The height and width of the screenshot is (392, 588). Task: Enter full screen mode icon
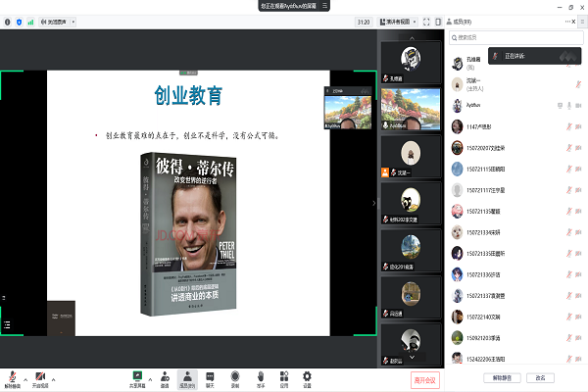tap(426, 23)
